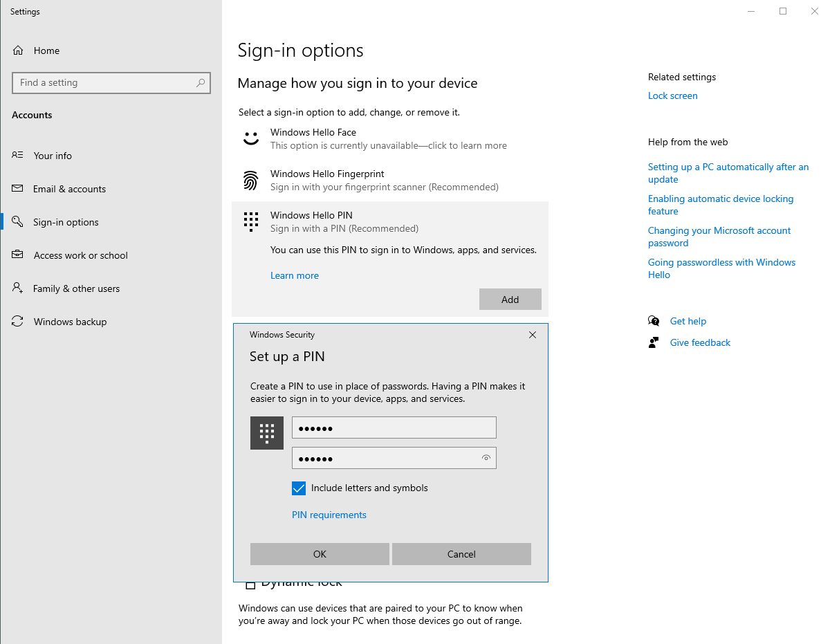Click the Windows backup sync icon
Screen dimensions: 830x644
18,322
